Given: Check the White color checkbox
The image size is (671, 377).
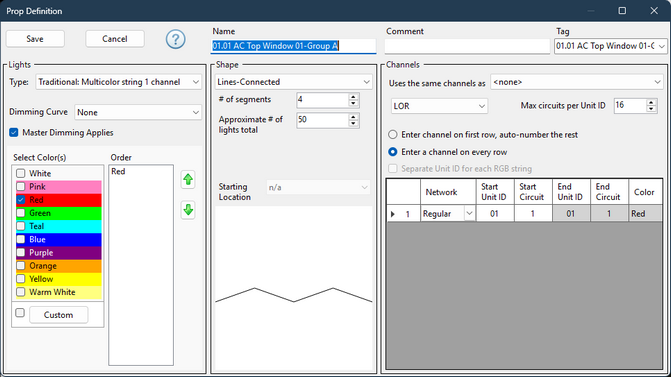Looking at the screenshot, I should click(21, 173).
